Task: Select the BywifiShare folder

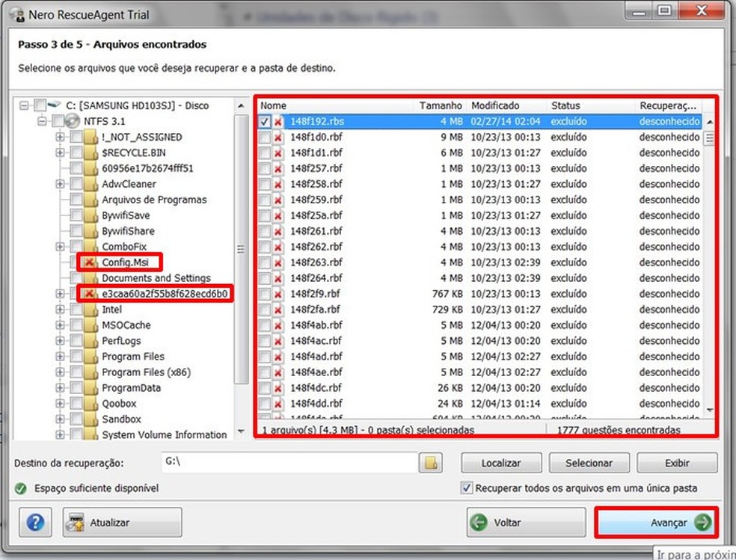Action: [128, 231]
